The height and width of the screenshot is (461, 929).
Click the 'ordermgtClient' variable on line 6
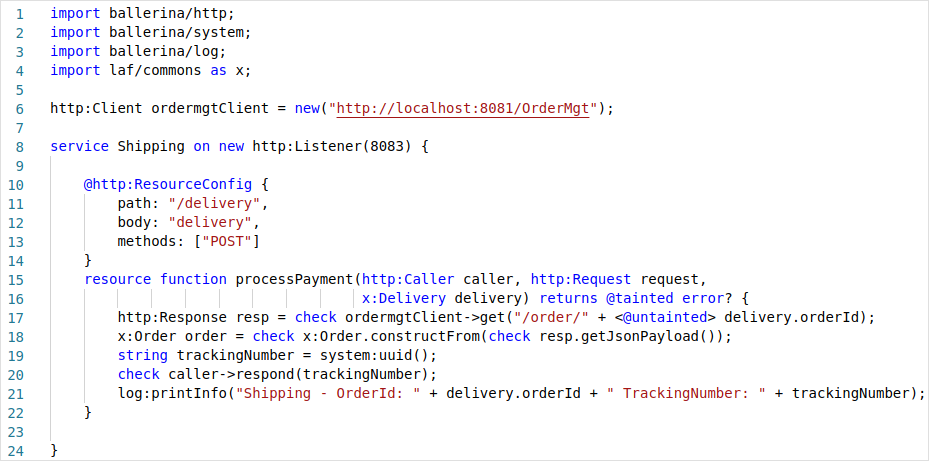click(210, 108)
